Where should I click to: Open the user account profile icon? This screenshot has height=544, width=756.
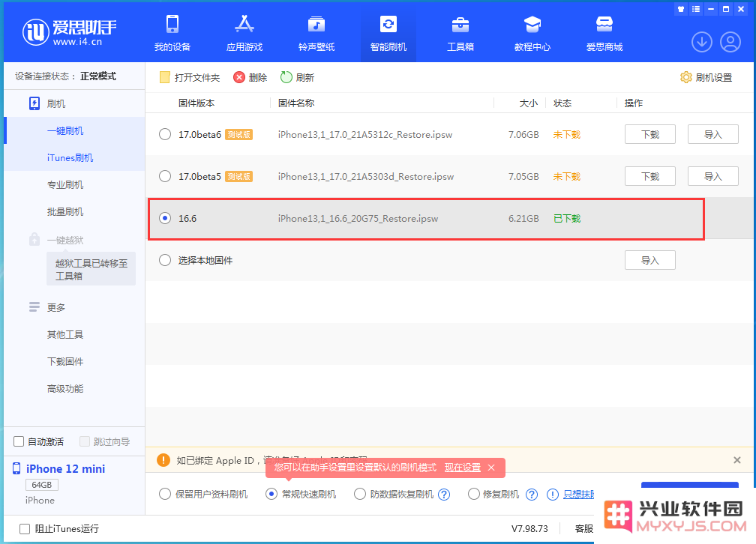(x=730, y=42)
